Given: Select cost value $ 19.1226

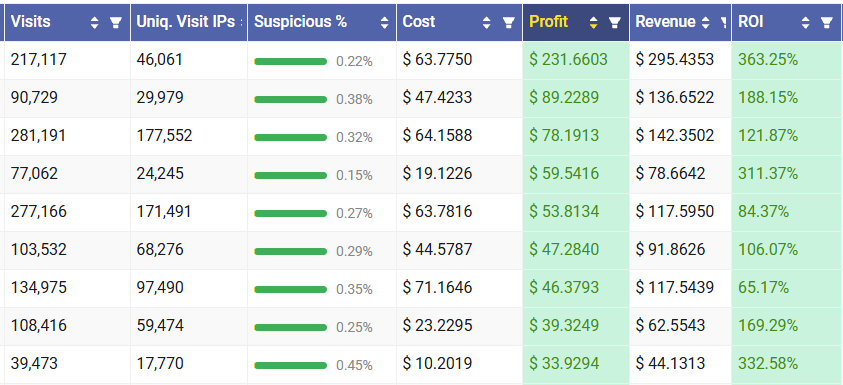Looking at the screenshot, I should coord(438,173).
